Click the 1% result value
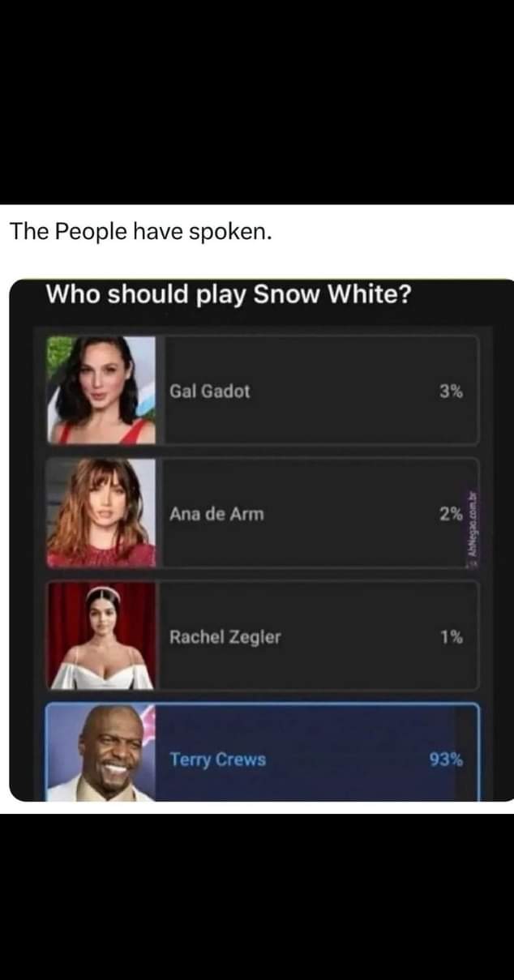This screenshot has width=514, height=980. pyautogui.click(x=452, y=637)
